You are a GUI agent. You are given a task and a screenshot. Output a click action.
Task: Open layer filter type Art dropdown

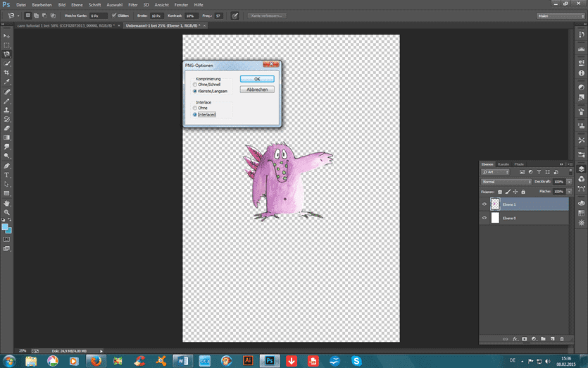click(x=495, y=172)
